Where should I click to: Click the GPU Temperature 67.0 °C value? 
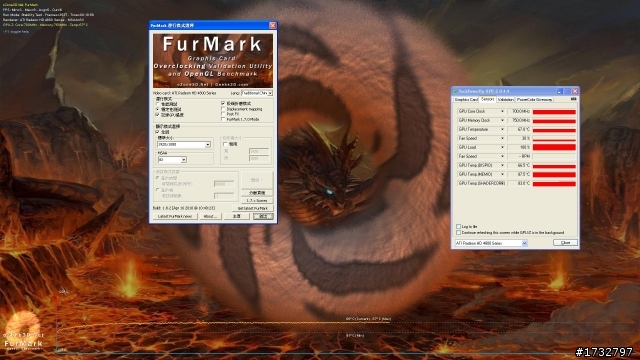524,129
